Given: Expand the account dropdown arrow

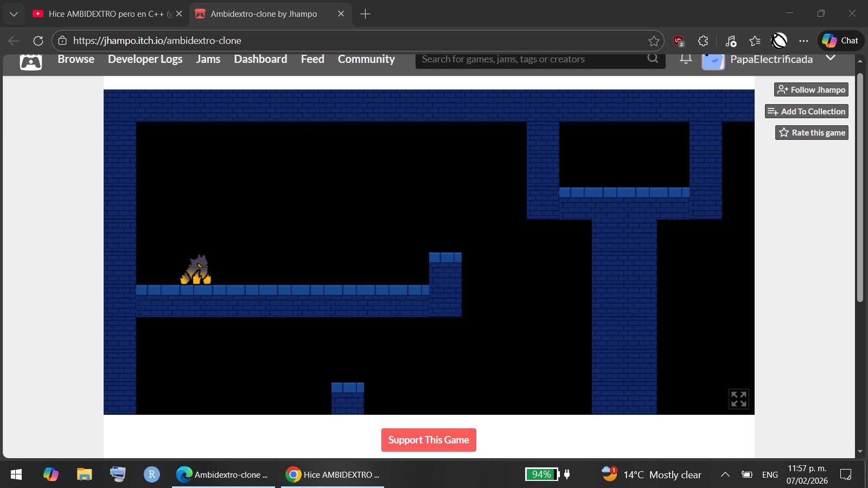Looking at the screenshot, I should (830, 57).
